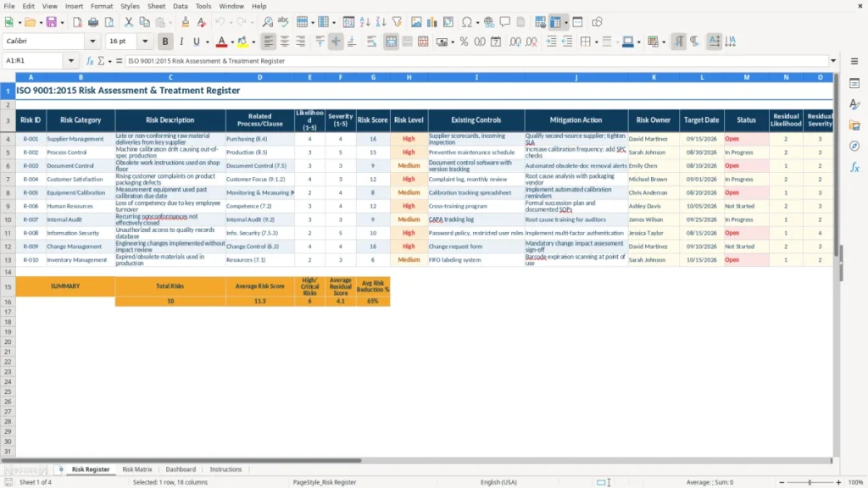Switch to the Instructions sheet tab
This screenshot has height=488, width=868.
[x=225, y=469]
